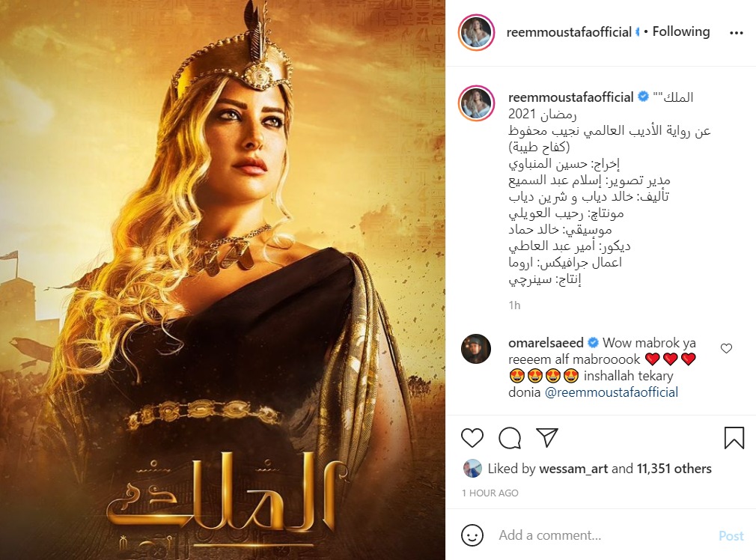Click the omarelsaeed username link
The height and width of the screenshot is (560, 756).
546,343
